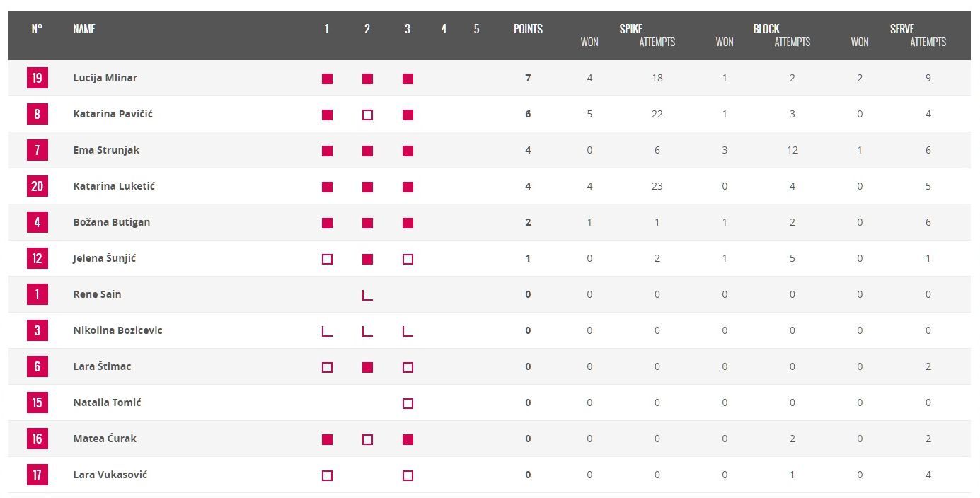
Task: Click Lucija Mlinar's jersey number 19 badge
Action: click(x=37, y=78)
